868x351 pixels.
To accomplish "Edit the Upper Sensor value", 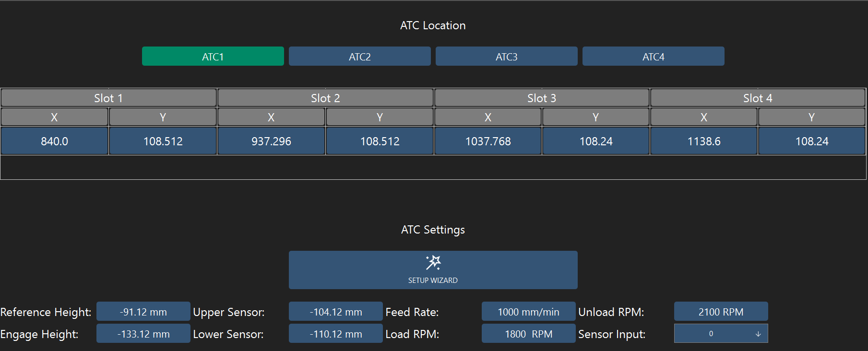I will 336,312.
